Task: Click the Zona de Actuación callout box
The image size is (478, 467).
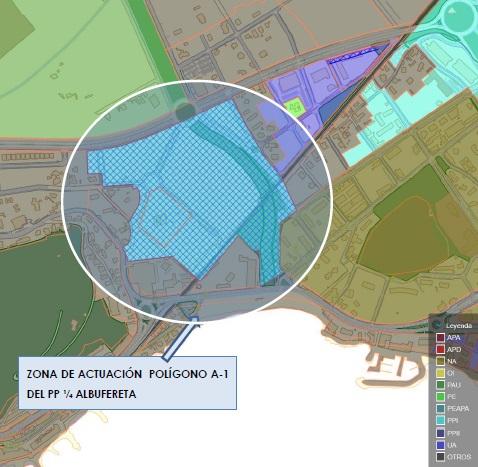Action: click(x=127, y=383)
